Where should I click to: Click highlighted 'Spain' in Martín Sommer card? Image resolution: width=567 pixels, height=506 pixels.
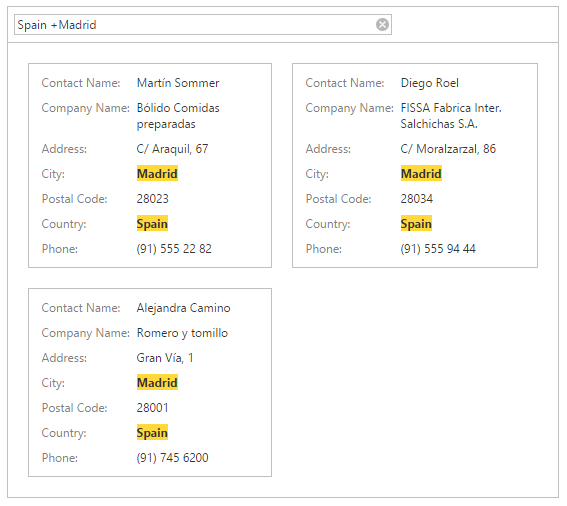pos(152,224)
